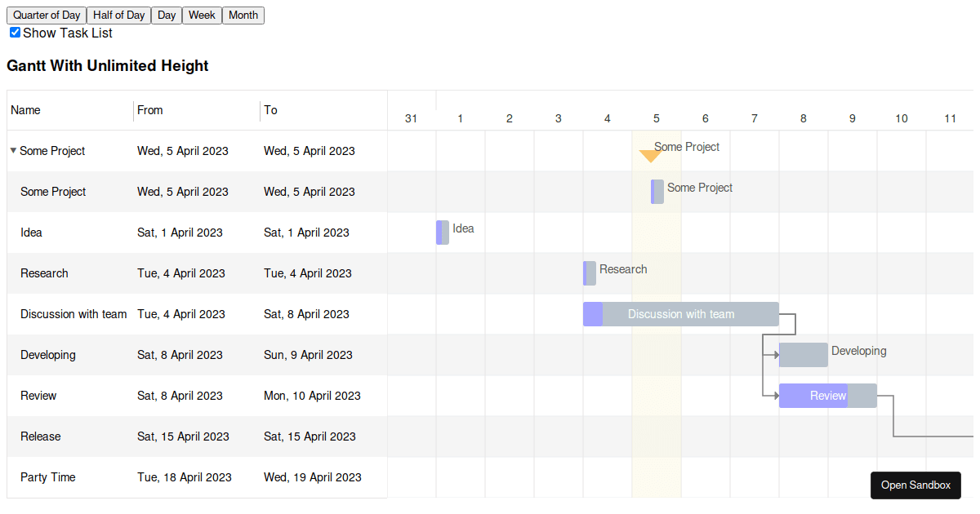Click the day 5 timeline header
This screenshot has height=514, width=980.
[x=656, y=117]
